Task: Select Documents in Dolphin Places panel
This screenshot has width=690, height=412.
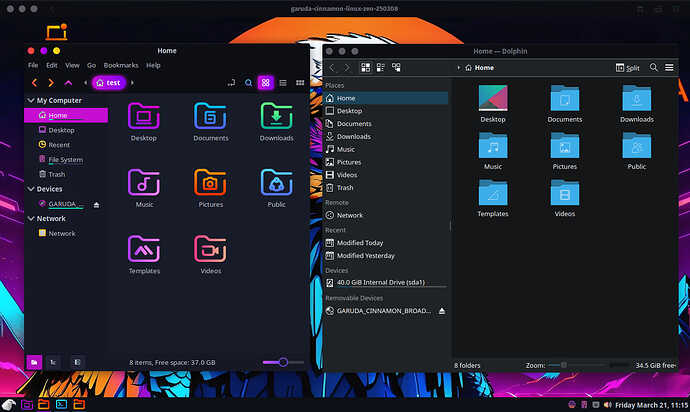Action: pos(386,124)
